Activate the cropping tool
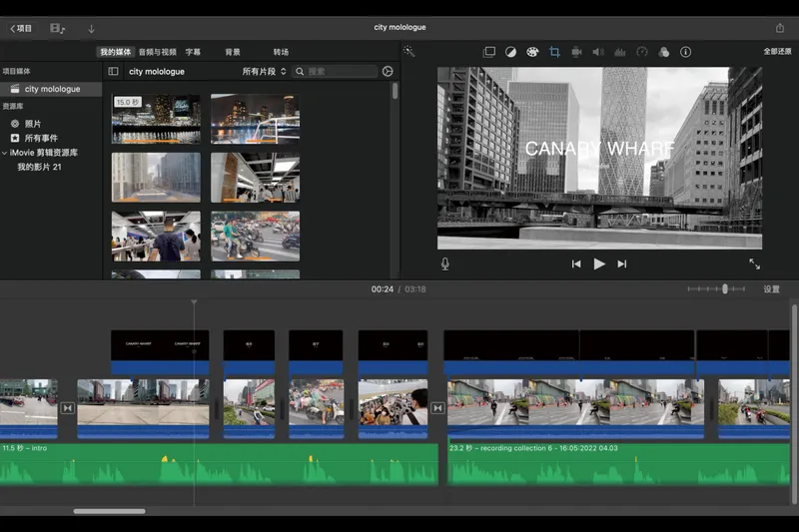The height and width of the screenshot is (532, 799). (554, 52)
